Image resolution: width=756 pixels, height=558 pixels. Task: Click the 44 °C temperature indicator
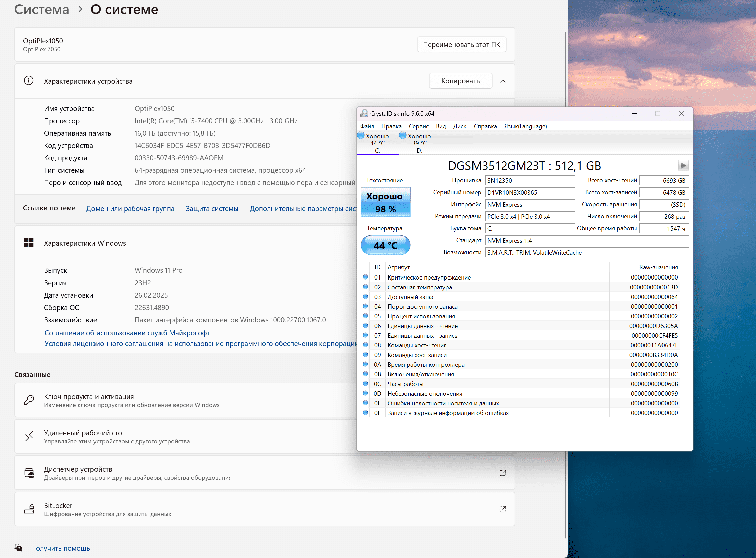tap(385, 245)
